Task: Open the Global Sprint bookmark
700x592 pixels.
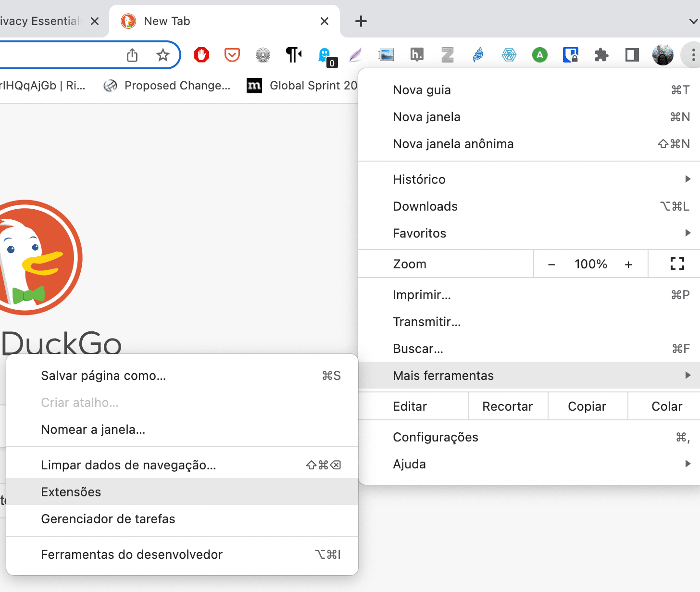Action: tap(302, 86)
